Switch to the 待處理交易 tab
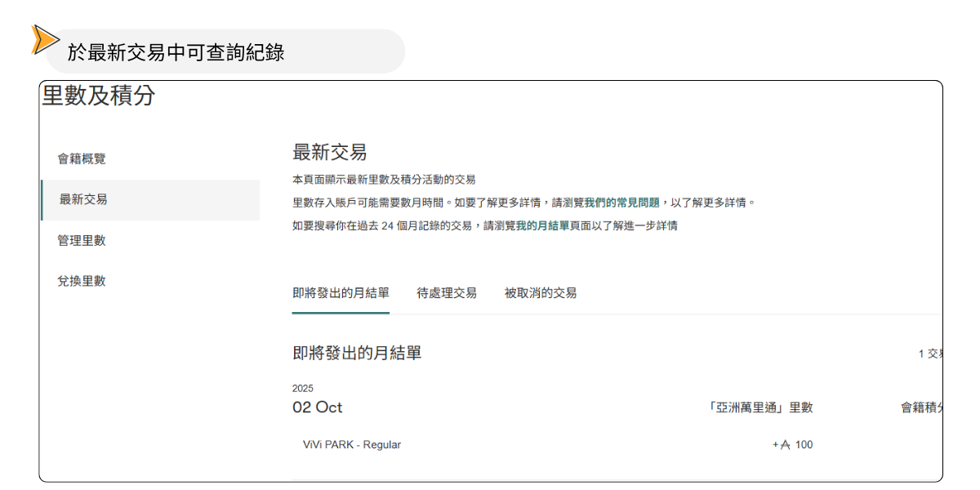 [447, 292]
